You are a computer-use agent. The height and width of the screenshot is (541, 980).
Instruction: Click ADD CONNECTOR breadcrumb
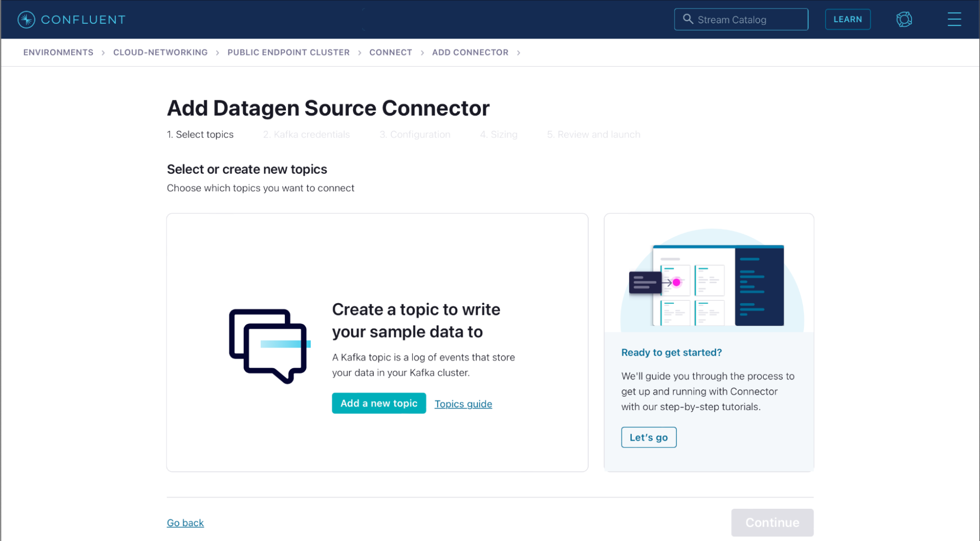coord(470,52)
